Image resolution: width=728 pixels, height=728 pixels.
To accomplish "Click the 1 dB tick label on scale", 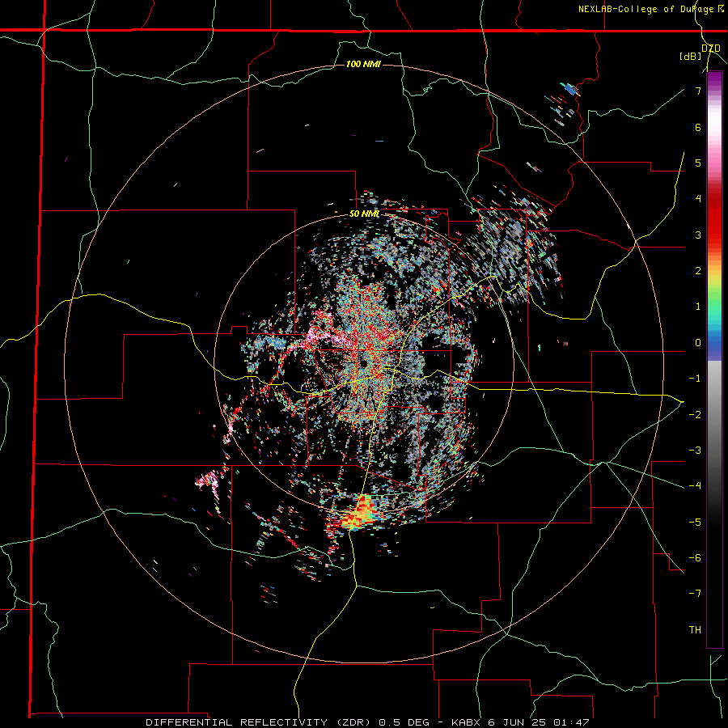I will (698, 307).
